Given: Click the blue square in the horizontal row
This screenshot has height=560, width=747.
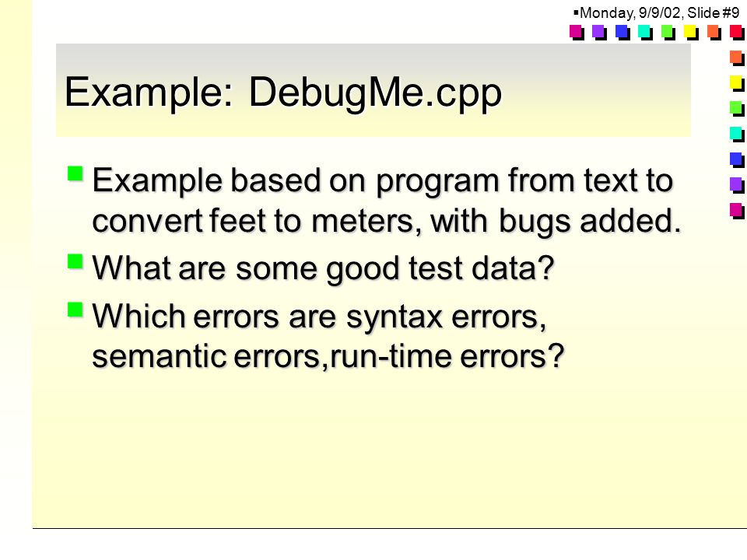Looking at the screenshot, I should coord(622,33).
